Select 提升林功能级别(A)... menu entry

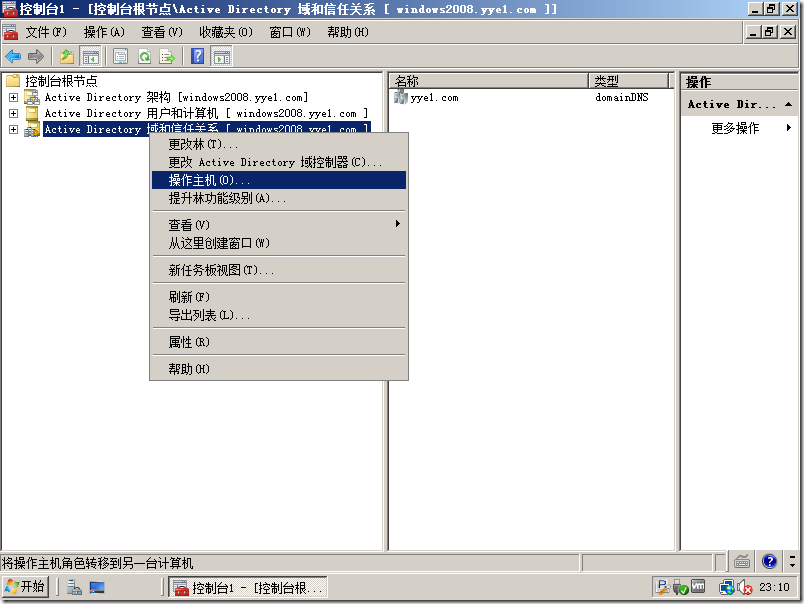279,198
